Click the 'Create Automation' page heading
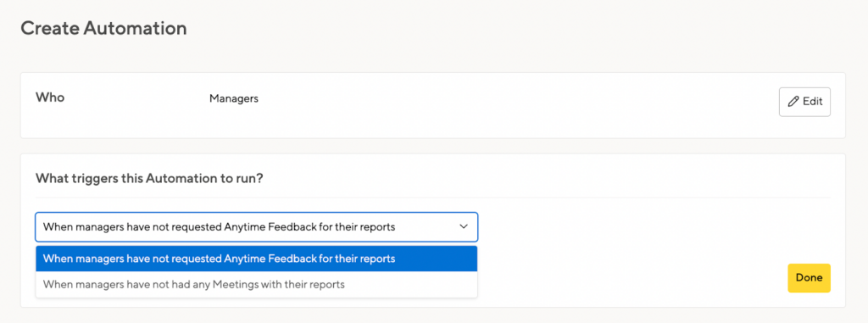 pyautogui.click(x=103, y=28)
